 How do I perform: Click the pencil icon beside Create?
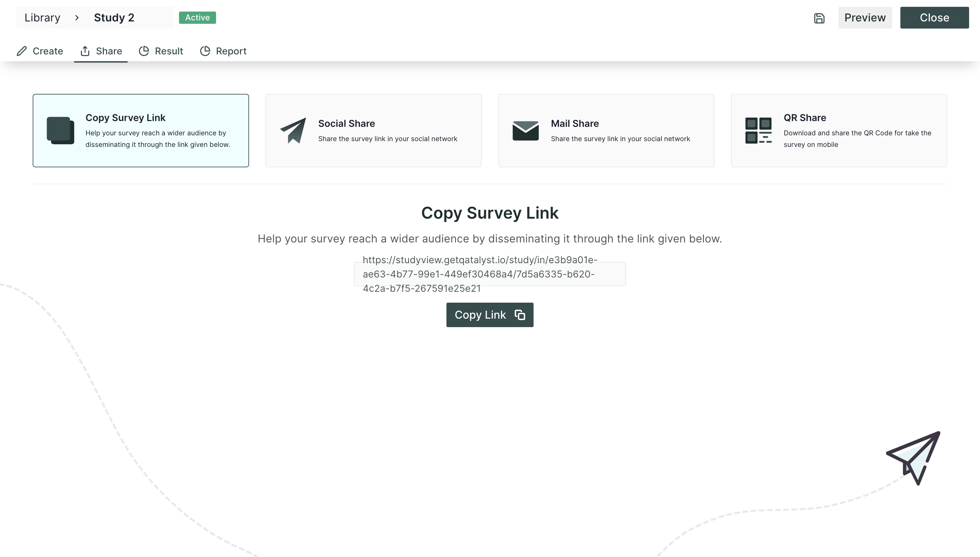coord(22,51)
